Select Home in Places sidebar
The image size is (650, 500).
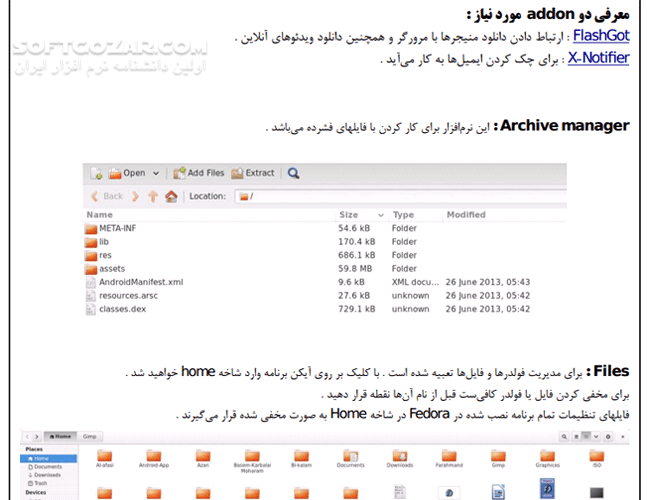(x=49, y=459)
